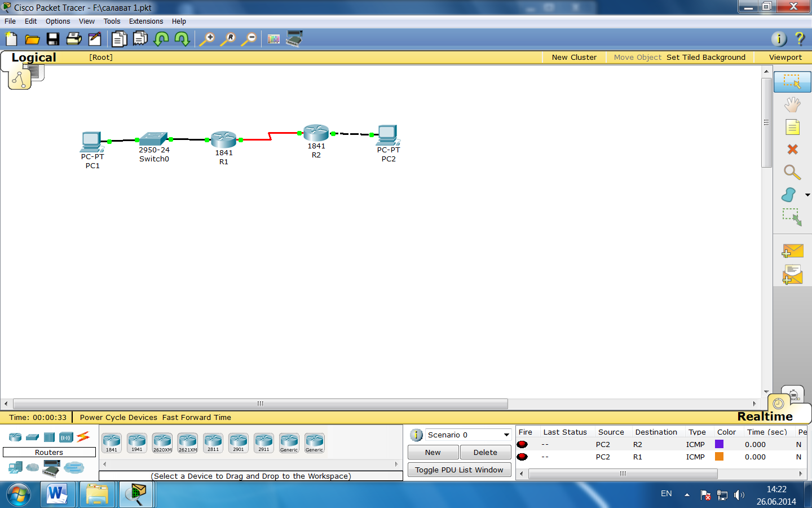812x508 pixels.
Task: Open an existing file via toolbar folder icon
Action: tap(32, 39)
